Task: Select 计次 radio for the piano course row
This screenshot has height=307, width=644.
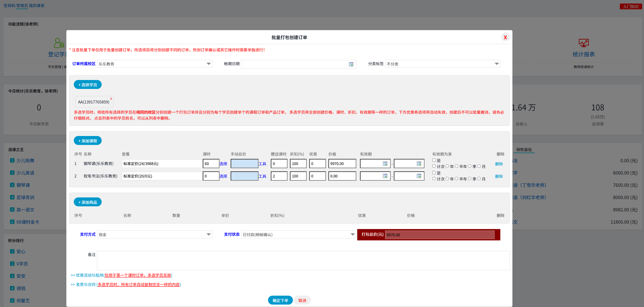Action: point(434,166)
